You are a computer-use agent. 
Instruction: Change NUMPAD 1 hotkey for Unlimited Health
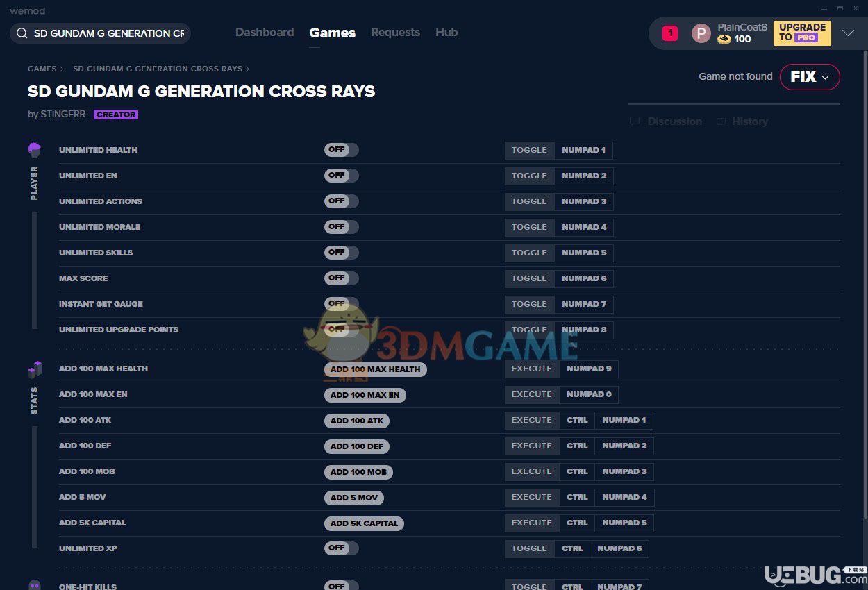583,150
